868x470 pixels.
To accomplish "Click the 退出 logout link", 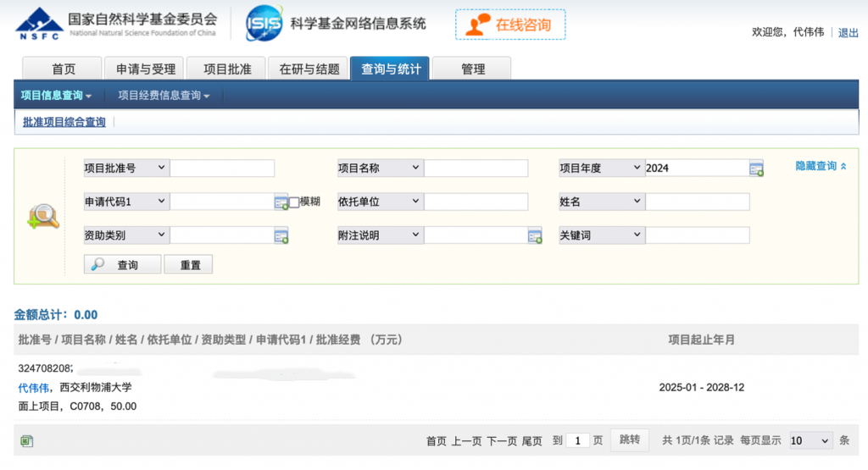I will click(x=848, y=32).
